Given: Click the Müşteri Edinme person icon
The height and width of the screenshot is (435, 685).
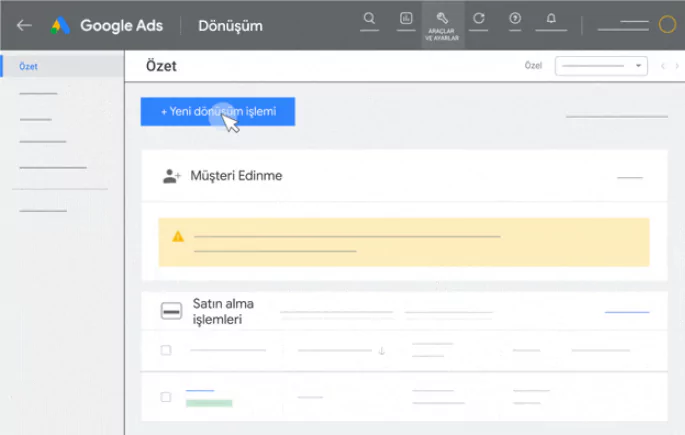Looking at the screenshot, I should (171, 176).
